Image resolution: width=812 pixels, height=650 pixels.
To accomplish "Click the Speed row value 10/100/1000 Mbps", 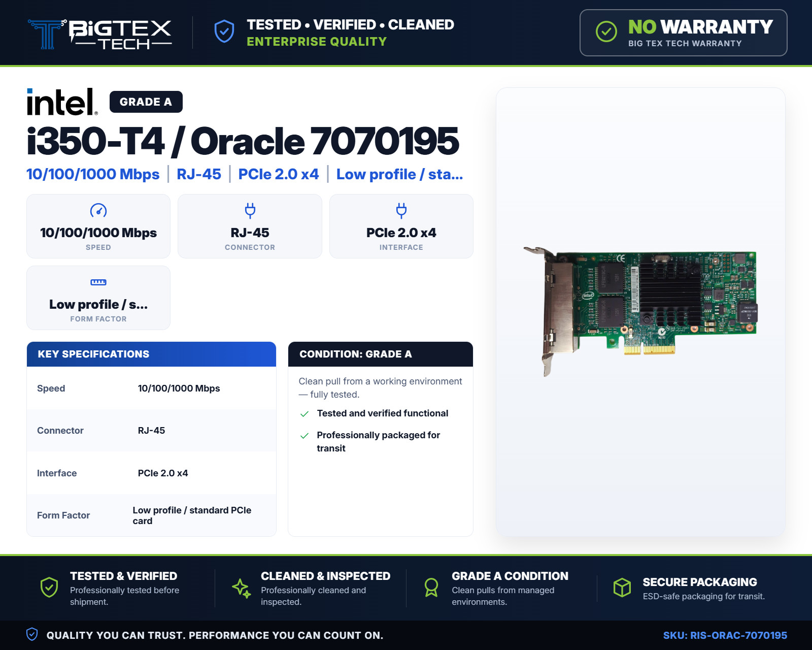I will pos(179,388).
